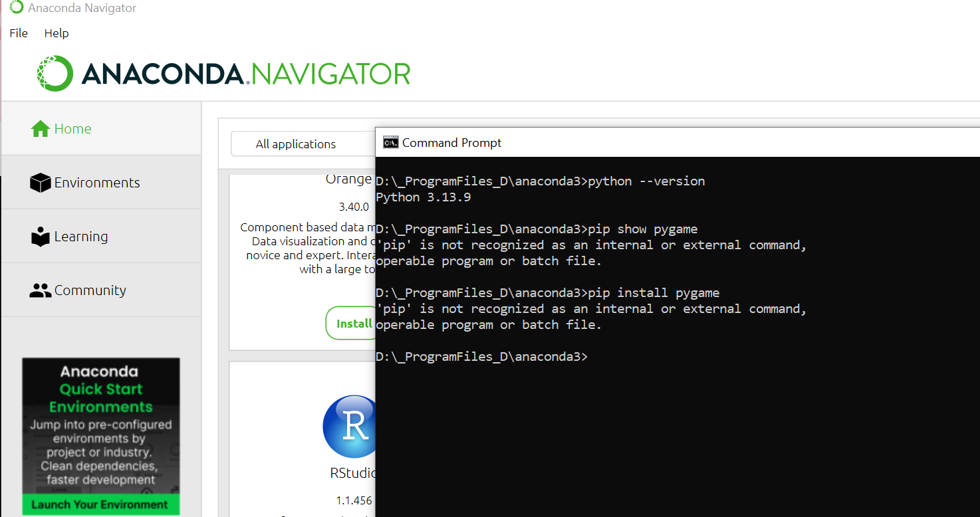Open the Learning tab

[101, 237]
